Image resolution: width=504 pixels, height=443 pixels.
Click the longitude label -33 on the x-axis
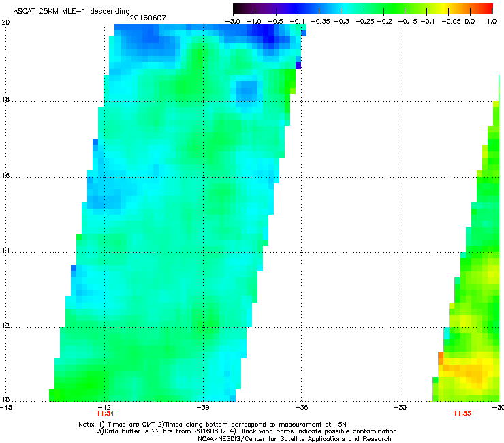pyautogui.click(x=400, y=408)
